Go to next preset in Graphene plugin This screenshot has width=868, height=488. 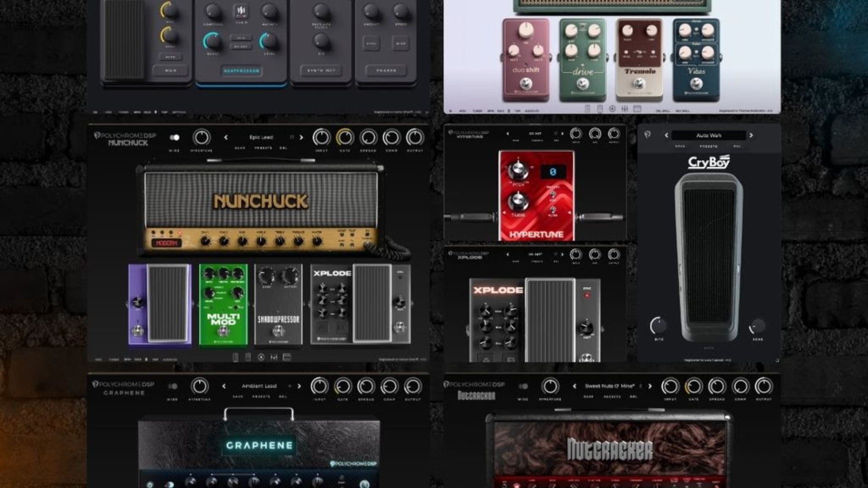pyautogui.click(x=299, y=386)
